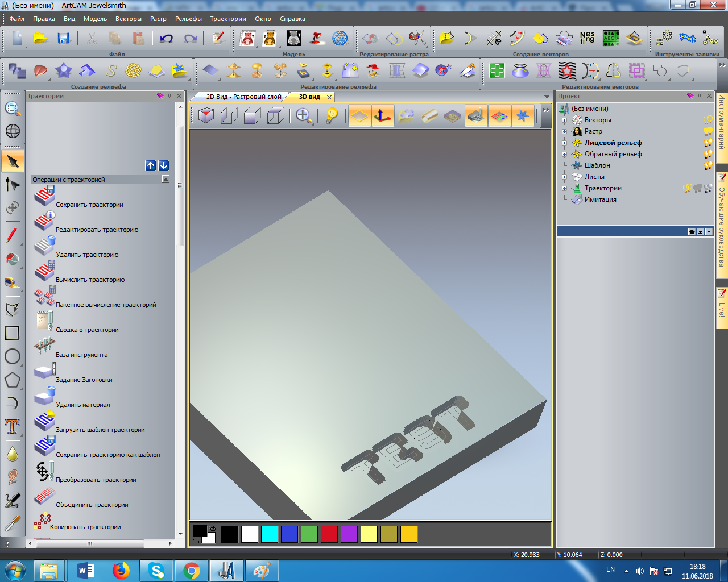The image size is (728, 582).
Task: Click the isometric view cube icon
Action: pos(206,116)
